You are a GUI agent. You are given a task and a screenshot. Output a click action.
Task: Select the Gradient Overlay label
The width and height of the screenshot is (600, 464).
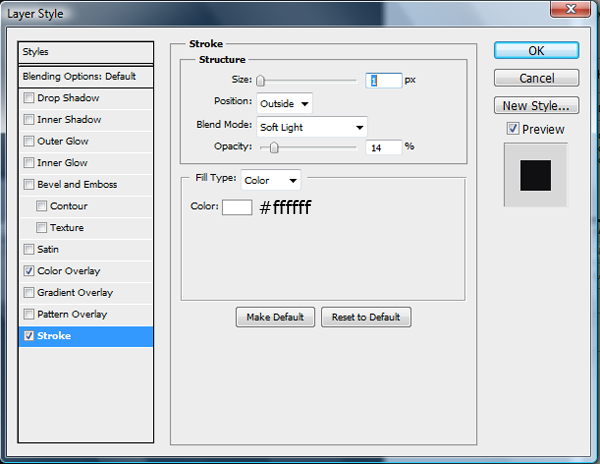pos(75,293)
